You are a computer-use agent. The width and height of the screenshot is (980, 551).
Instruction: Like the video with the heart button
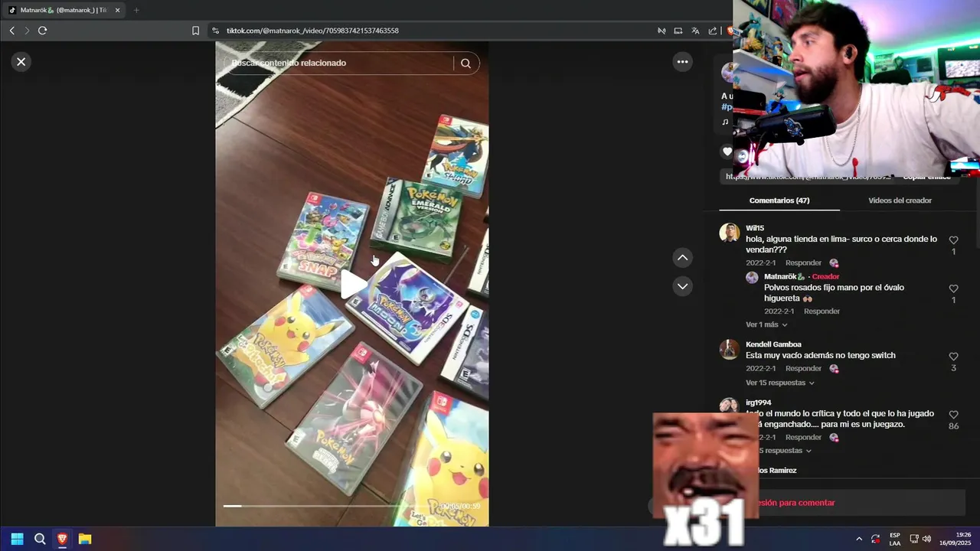click(727, 152)
